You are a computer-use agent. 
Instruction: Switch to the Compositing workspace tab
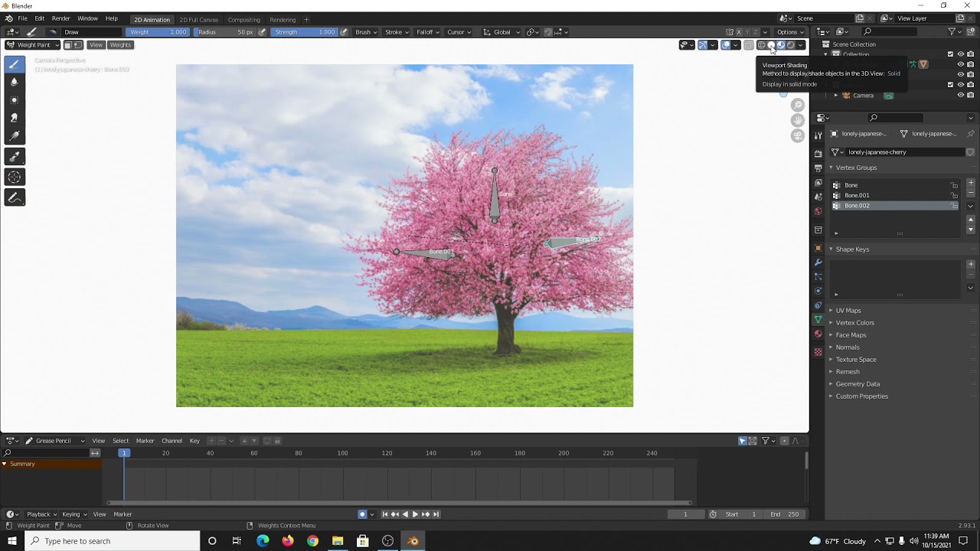tap(243, 19)
